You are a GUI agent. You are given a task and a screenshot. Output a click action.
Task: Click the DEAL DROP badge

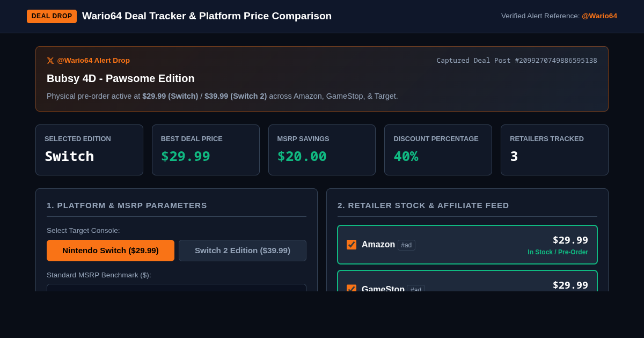(x=52, y=16)
